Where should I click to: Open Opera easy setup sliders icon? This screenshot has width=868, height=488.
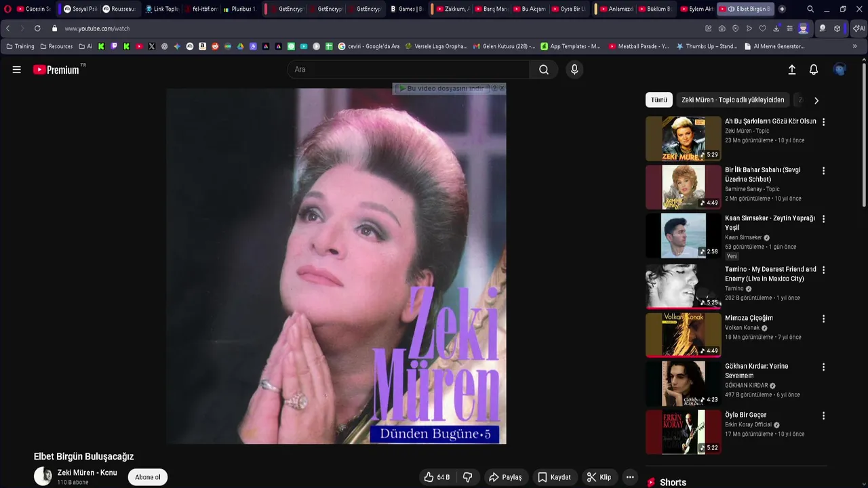coord(789,28)
